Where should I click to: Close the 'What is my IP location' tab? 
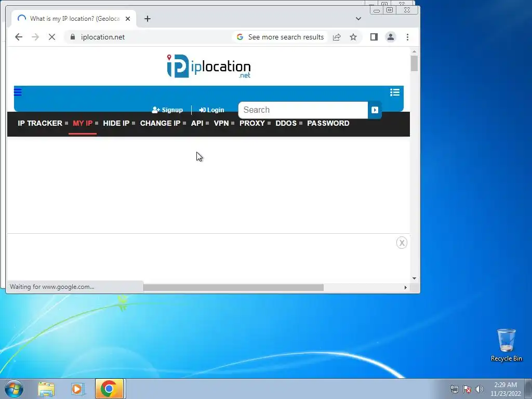[x=128, y=19]
